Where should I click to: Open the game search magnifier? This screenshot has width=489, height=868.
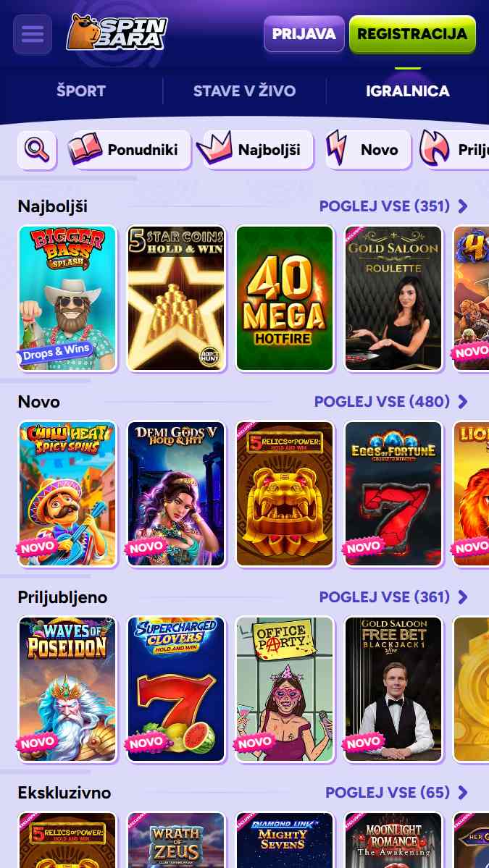tap(37, 150)
